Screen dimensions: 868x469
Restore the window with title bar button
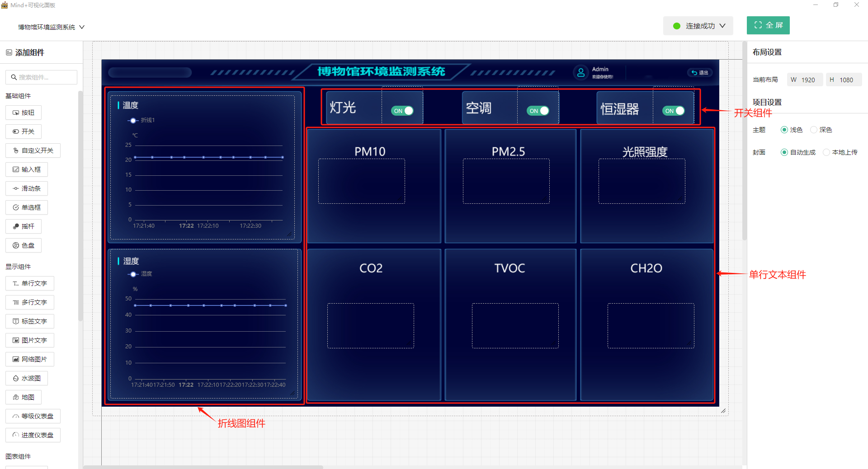pos(836,5)
